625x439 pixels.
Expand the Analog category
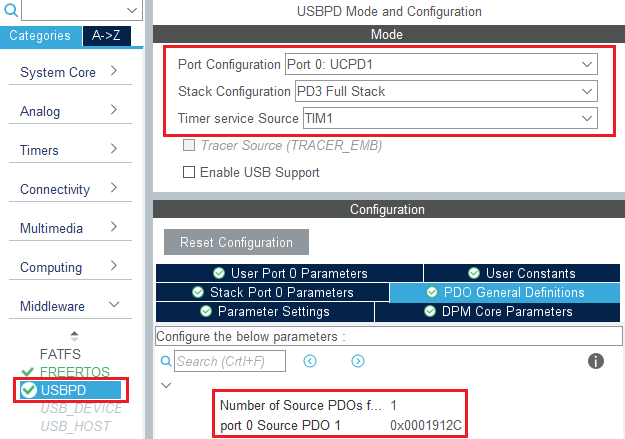point(70,111)
